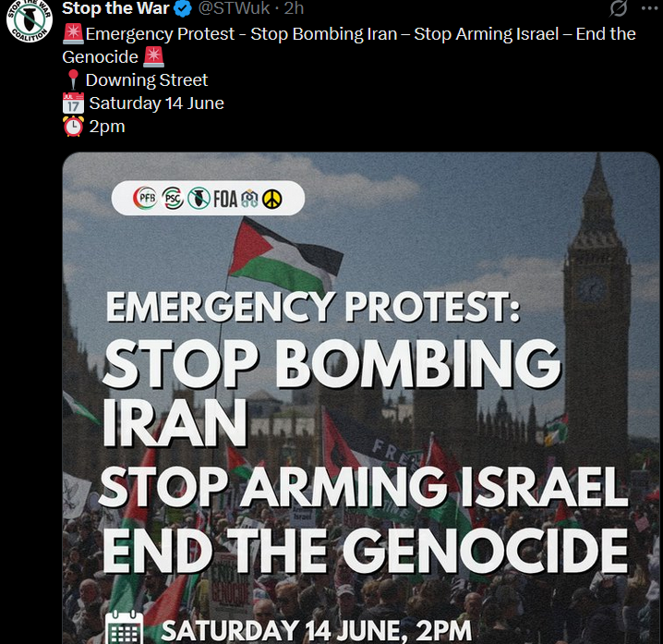The height and width of the screenshot is (644, 663).
Task: Click the siren emoji after Genocide
Action: tap(153, 57)
